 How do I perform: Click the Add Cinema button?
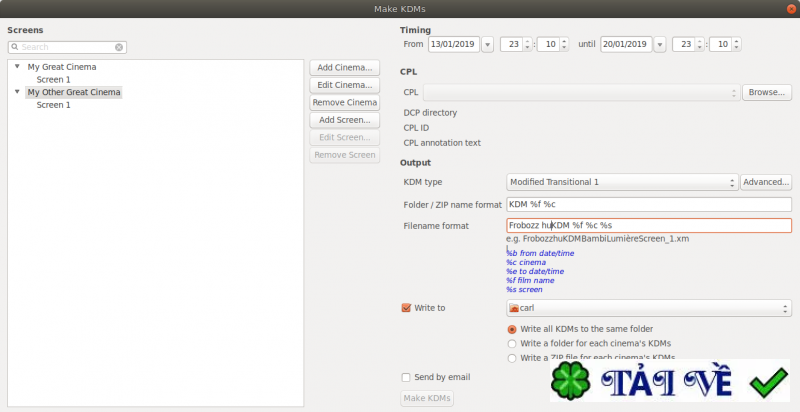(x=345, y=68)
